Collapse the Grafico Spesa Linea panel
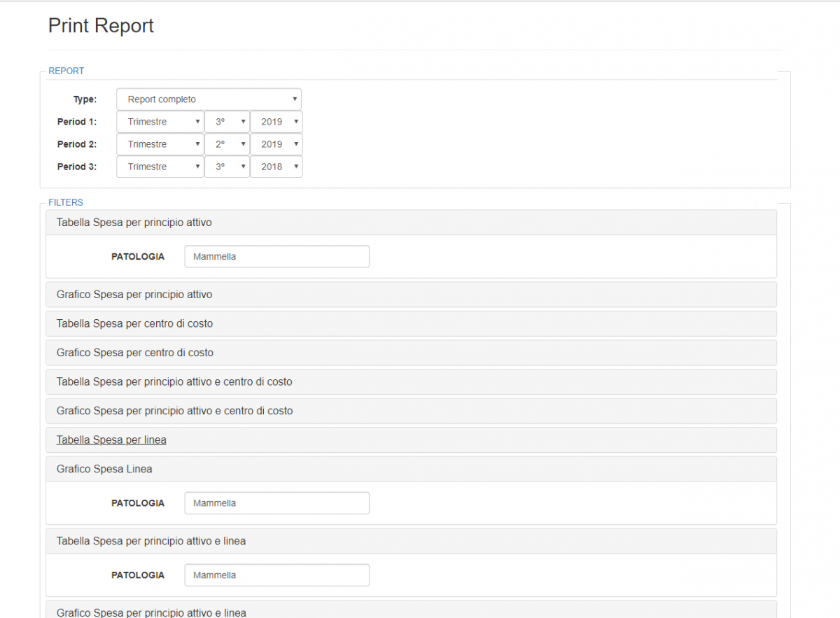 [x=104, y=469]
